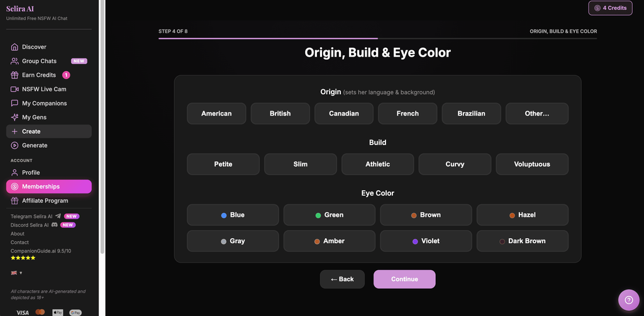Image resolution: width=644 pixels, height=316 pixels.
Task: Click the sidebar vertical scrollbar
Action: click(103, 127)
